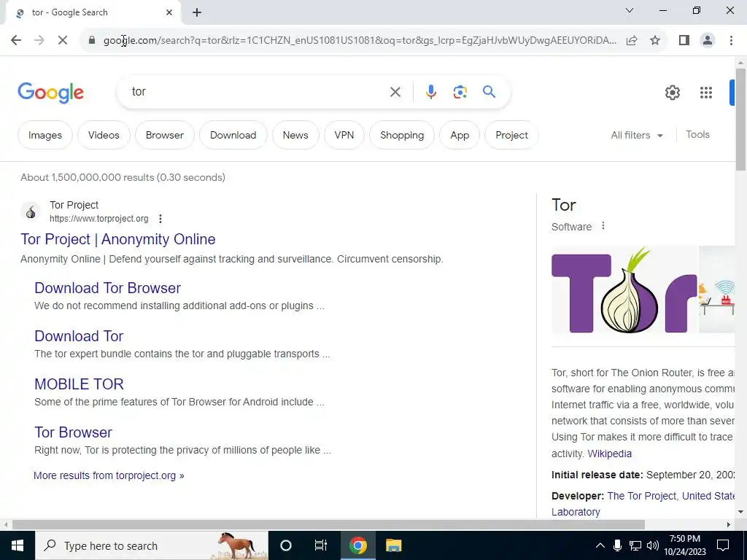
Task: Open Task View on the taskbar
Action: pyautogui.click(x=321, y=545)
